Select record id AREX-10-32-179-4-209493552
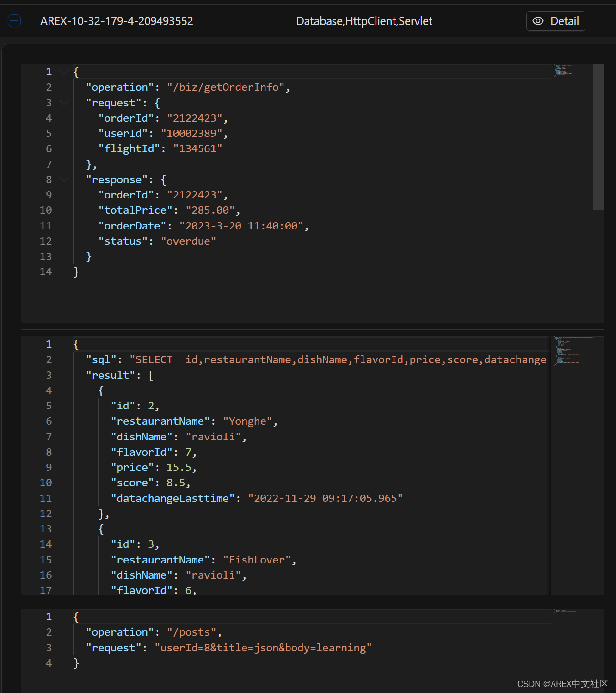Screen dimensions: 616x693 pyautogui.click(x=117, y=21)
